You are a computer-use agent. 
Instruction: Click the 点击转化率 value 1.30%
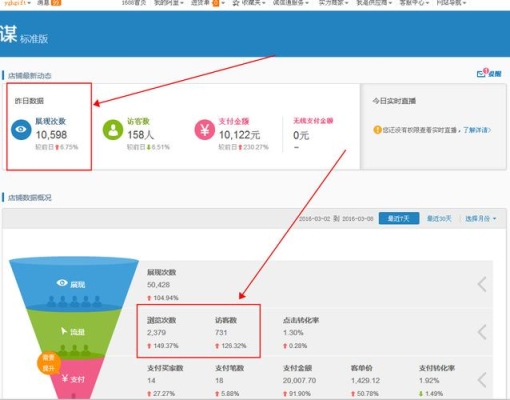tap(293, 332)
